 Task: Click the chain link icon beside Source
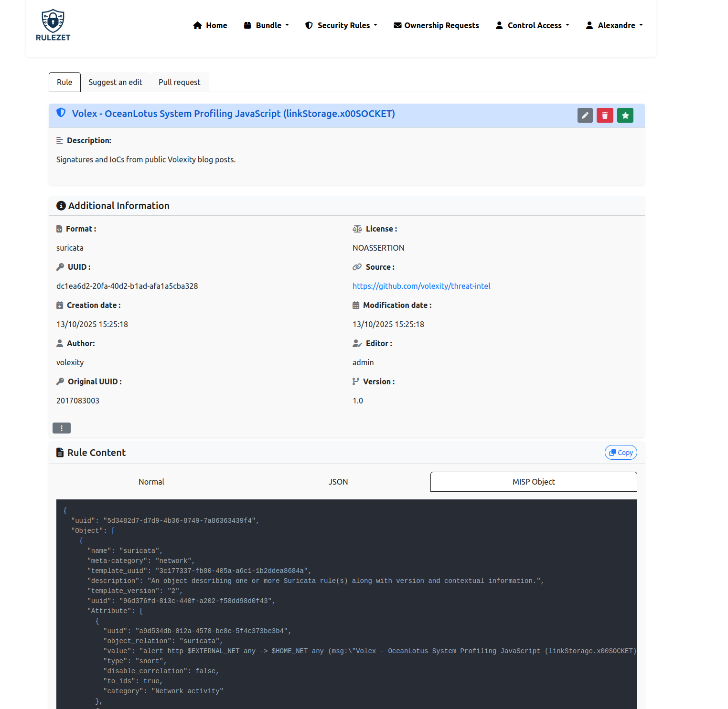click(357, 267)
